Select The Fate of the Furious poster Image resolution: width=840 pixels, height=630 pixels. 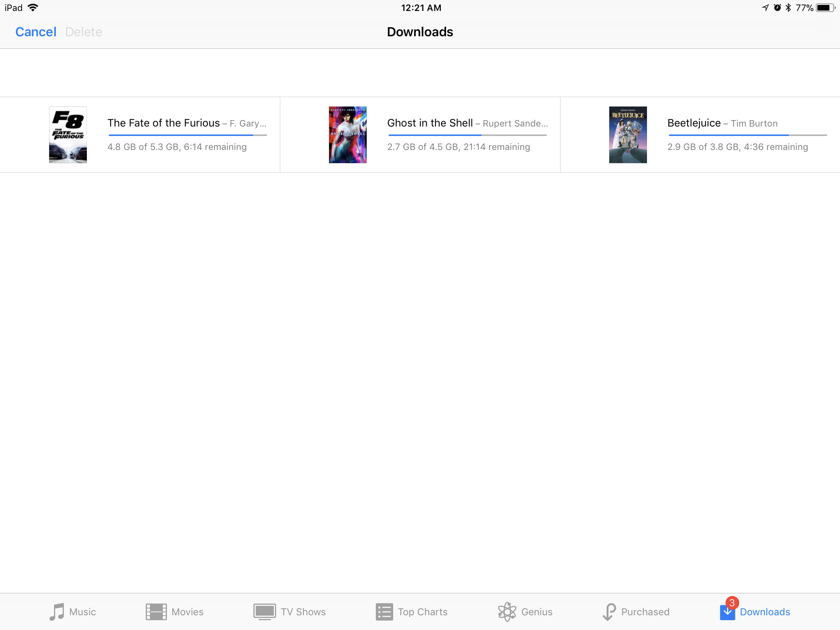[68, 135]
